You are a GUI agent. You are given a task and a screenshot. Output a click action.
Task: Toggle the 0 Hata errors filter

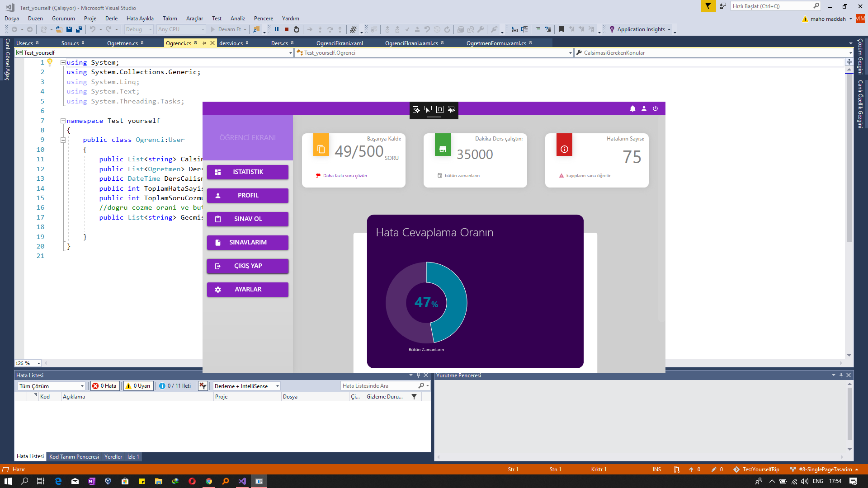tap(105, 386)
